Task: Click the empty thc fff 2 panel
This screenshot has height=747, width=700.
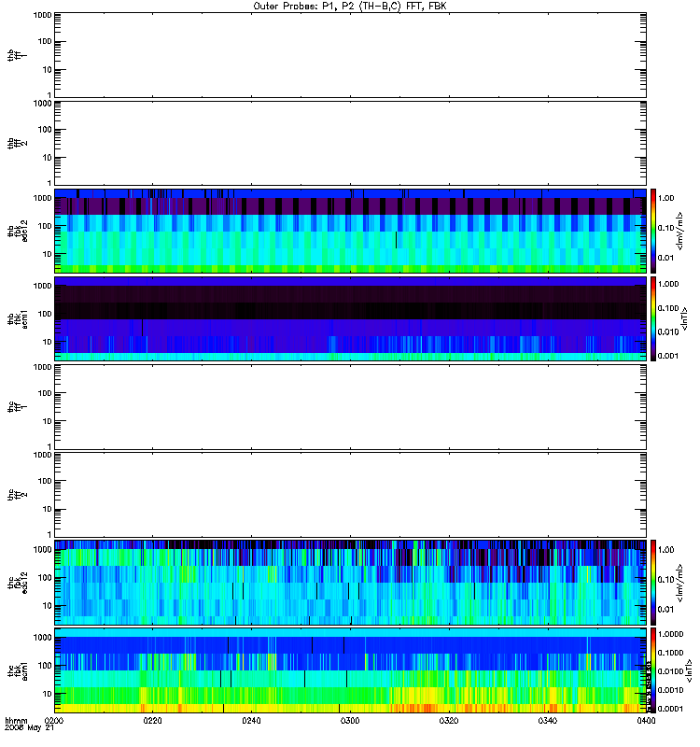Action: 350,495
